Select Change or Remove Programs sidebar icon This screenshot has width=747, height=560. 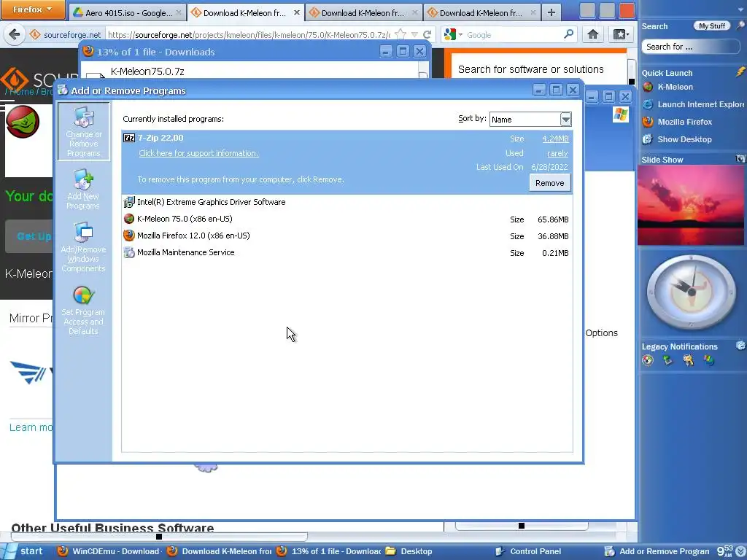(x=83, y=117)
